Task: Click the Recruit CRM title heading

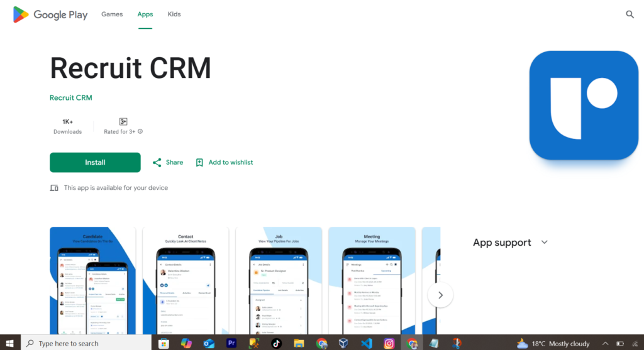Action: tap(131, 68)
